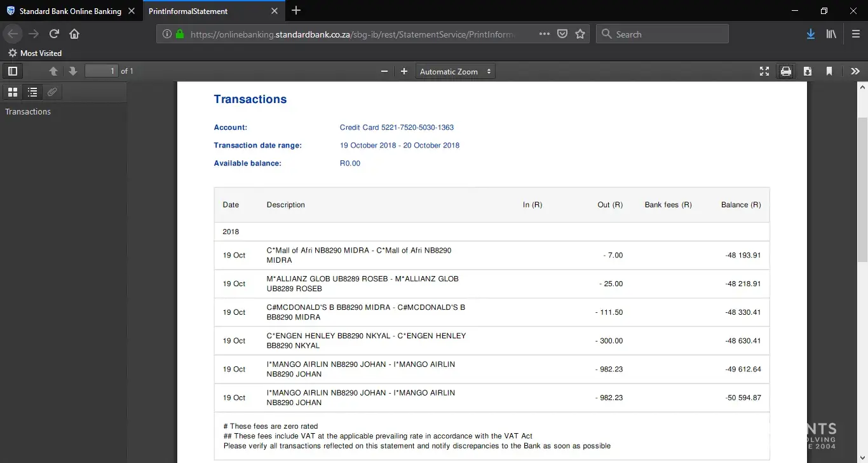Screen dimensions: 868x463
Task: Open page actions three-dot menu
Action: tap(545, 34)
